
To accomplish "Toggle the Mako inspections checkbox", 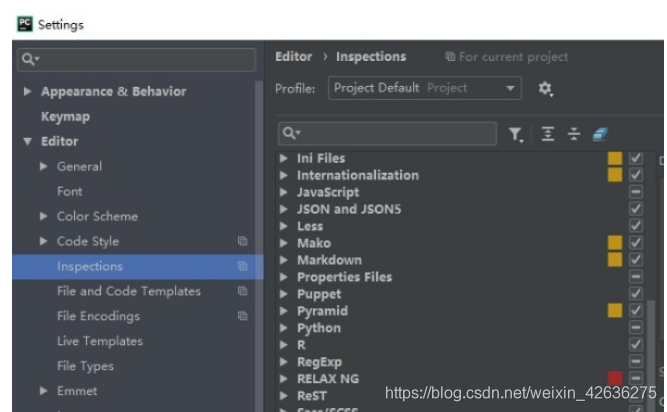I will pos(636,243).
